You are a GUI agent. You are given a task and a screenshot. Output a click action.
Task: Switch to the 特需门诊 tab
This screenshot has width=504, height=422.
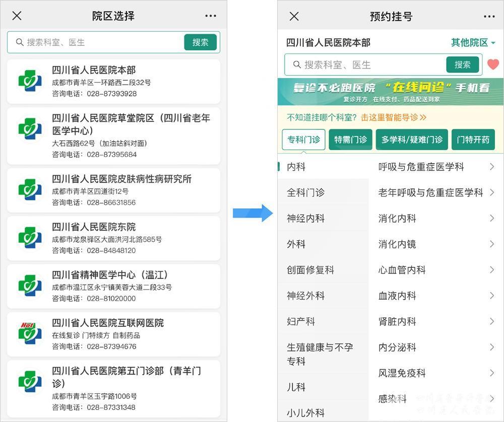(350, 139)
